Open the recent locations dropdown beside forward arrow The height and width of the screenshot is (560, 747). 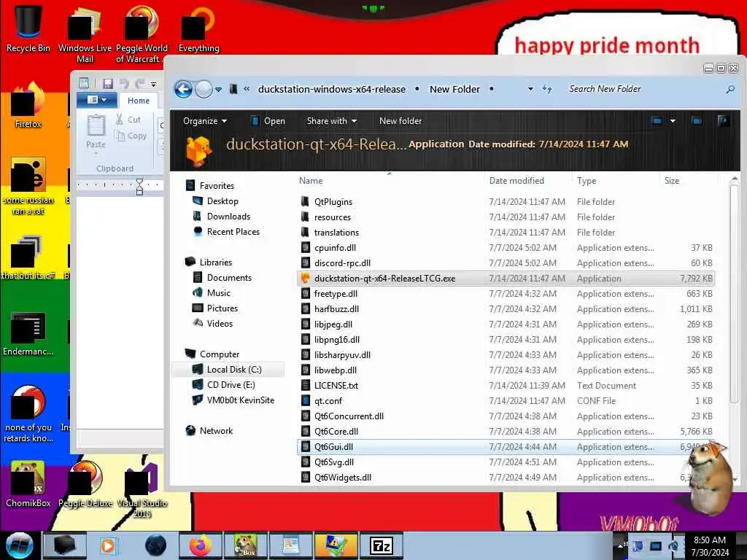pyautogui.click(x=218, y=90)
